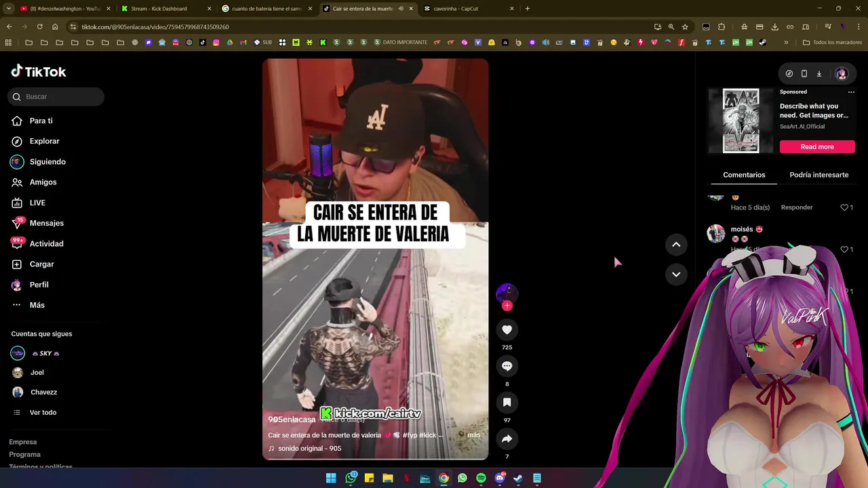Go to previous video arrow

[x=676, y=245]
